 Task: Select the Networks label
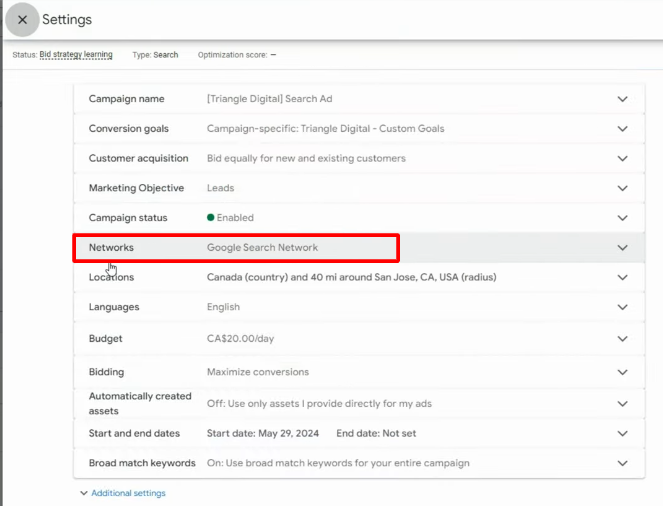(x=111, y=248)
